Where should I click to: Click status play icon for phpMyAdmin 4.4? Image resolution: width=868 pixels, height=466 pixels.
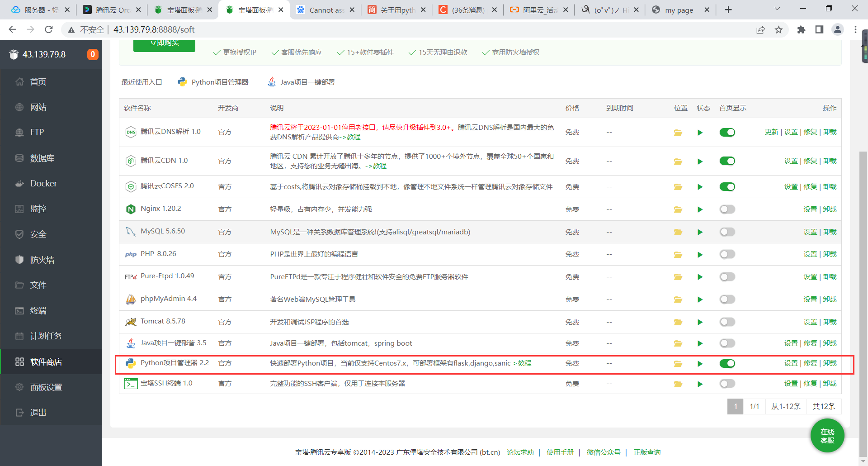click(700, 300)
